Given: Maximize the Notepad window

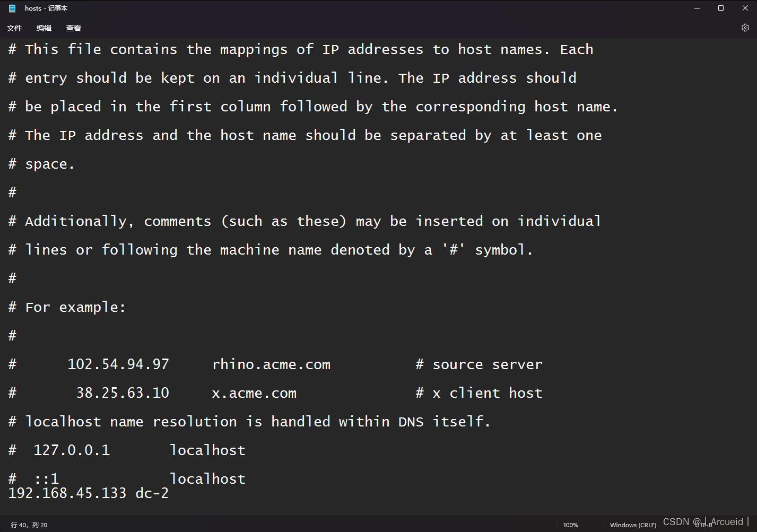Looking at the screenshot, I should (721, 8).
